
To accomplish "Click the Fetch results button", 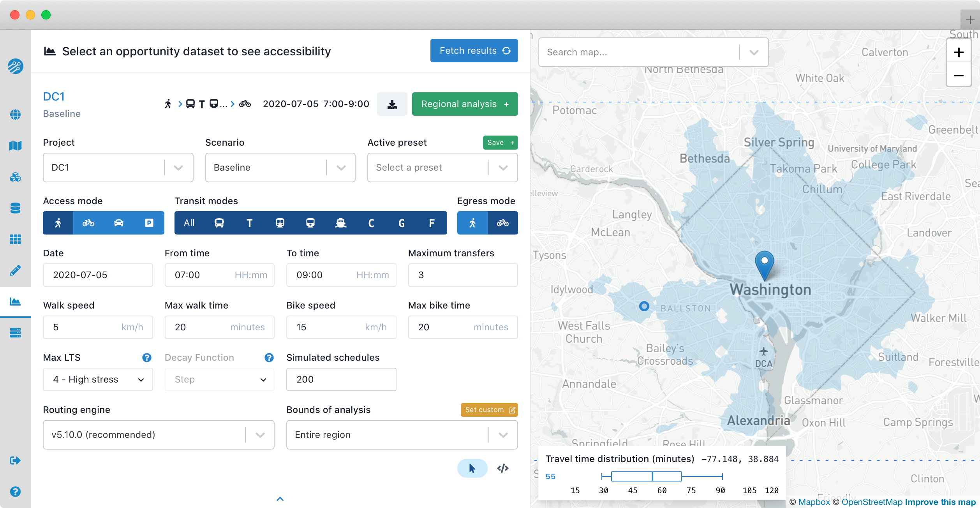I will pos(474,51).
